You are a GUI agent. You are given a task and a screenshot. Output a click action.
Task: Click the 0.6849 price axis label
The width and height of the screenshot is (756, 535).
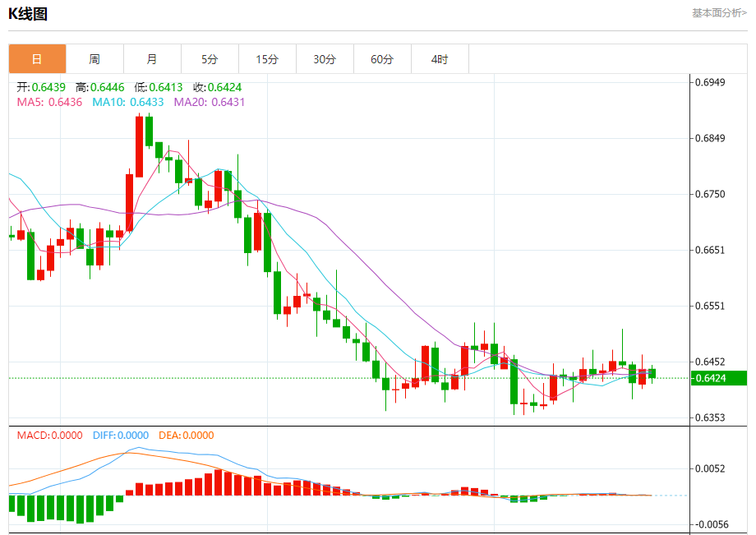tap(710, 138)
